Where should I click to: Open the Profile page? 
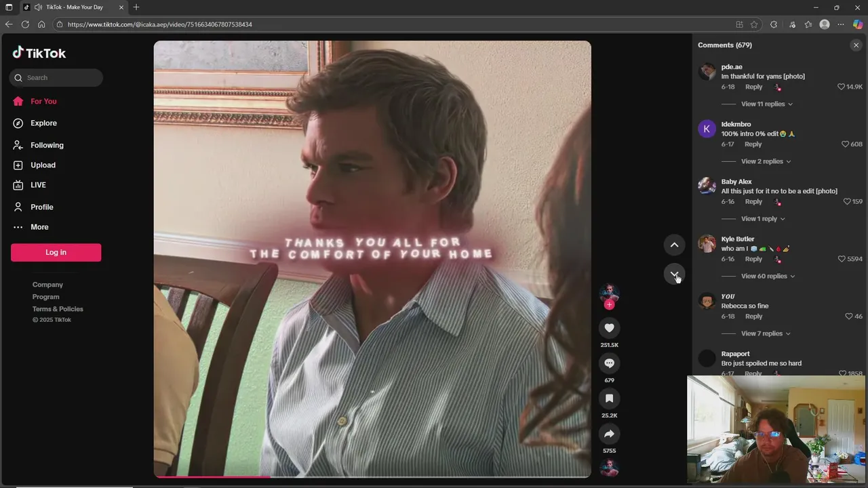[x=33, y=207]
